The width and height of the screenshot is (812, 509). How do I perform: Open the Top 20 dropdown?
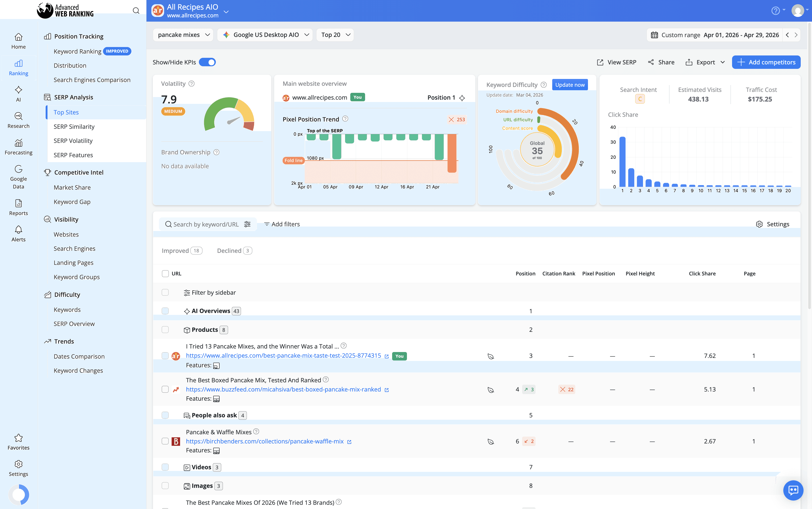[335, 35]
